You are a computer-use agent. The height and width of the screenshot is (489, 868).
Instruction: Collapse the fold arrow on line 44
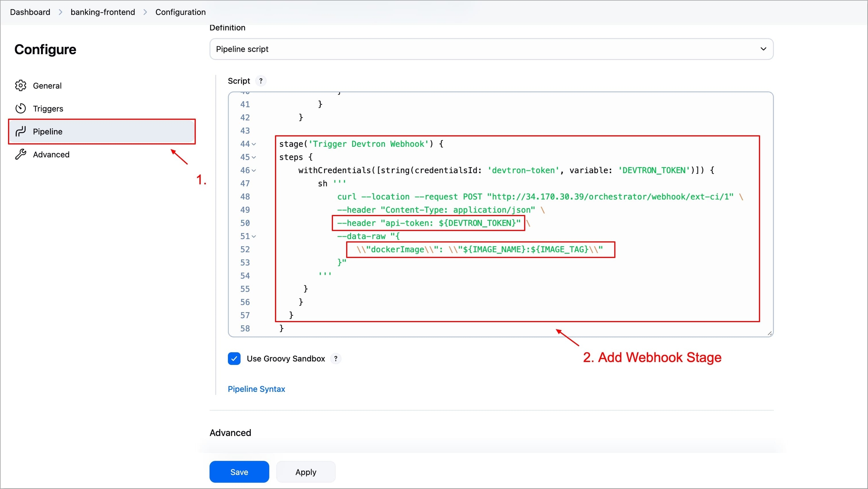254,144
